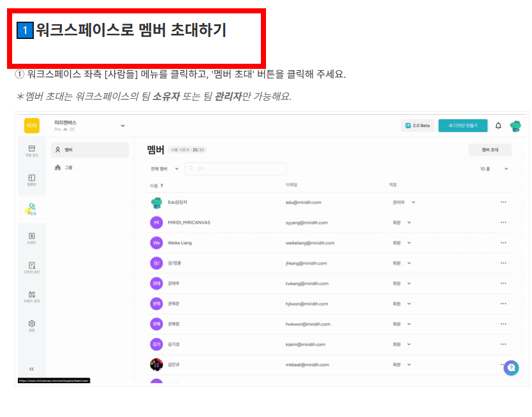Open the 작업 공간 workspace panel

click(x=31, y=148)
